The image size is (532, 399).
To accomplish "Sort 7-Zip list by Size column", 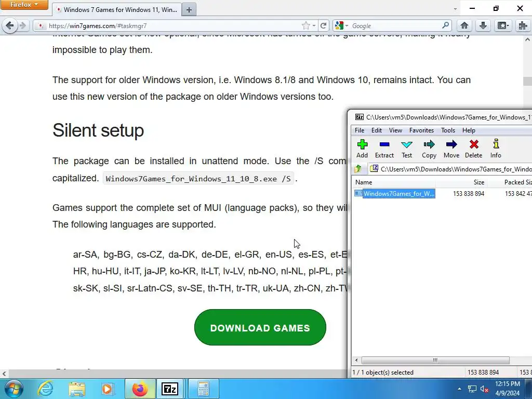I will (461, 182).
